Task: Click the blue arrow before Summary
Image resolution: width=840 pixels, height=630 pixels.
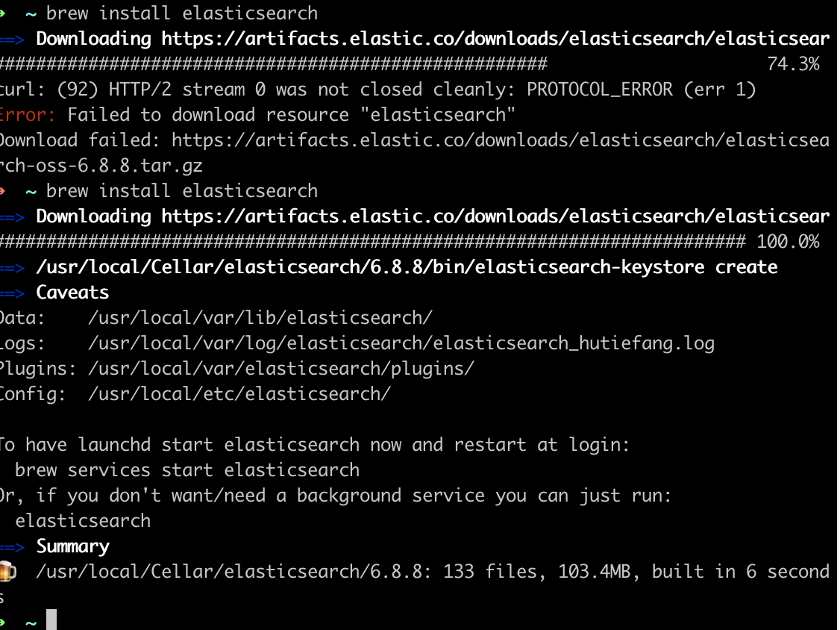Action: [12, 546]
